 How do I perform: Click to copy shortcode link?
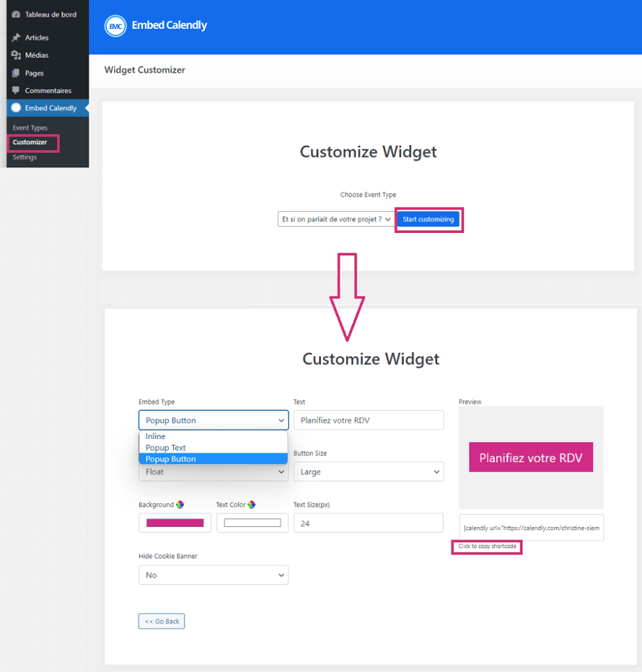(x=487, y=547)
